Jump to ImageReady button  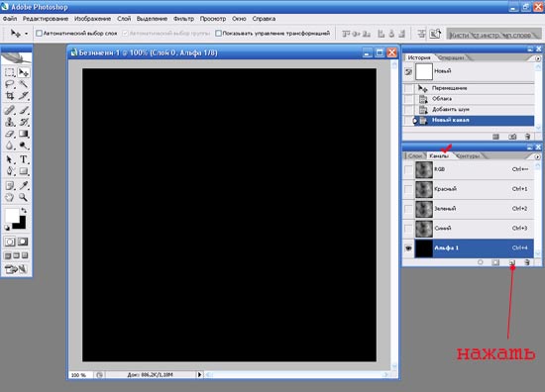[x=16, y=269]
